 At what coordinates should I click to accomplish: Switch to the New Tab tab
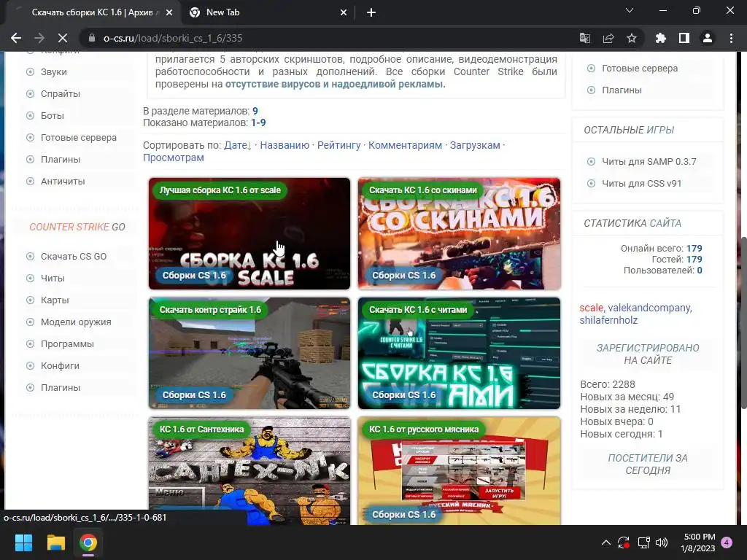point(268,13)
